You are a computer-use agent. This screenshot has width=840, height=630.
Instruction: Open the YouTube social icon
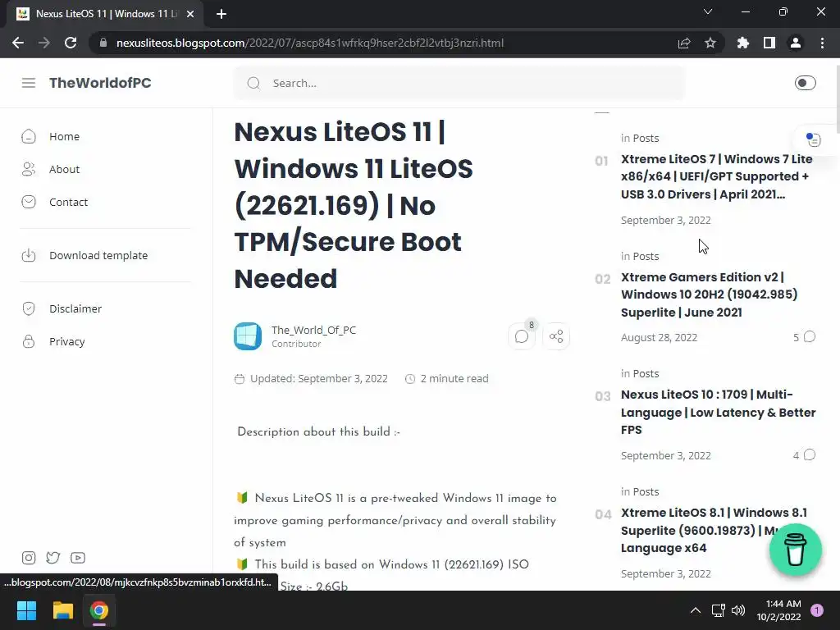78,558
